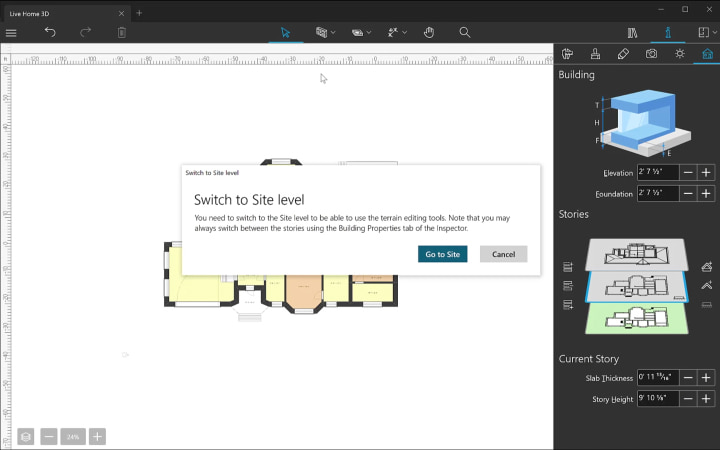Redo the last action

coord(85,32)
